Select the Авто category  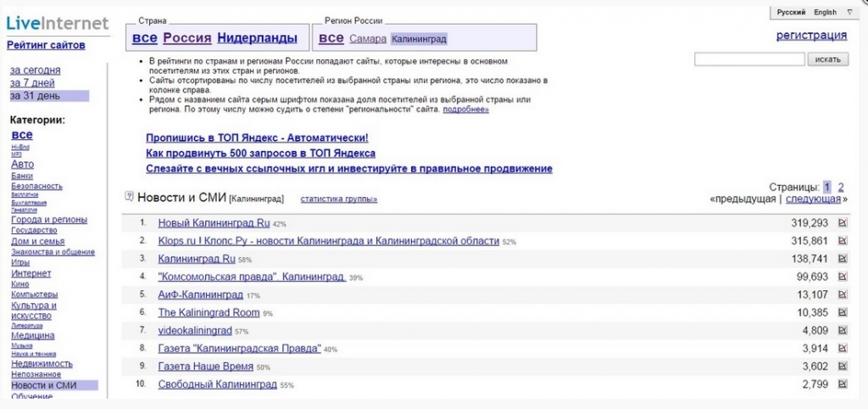coord(22,164)
